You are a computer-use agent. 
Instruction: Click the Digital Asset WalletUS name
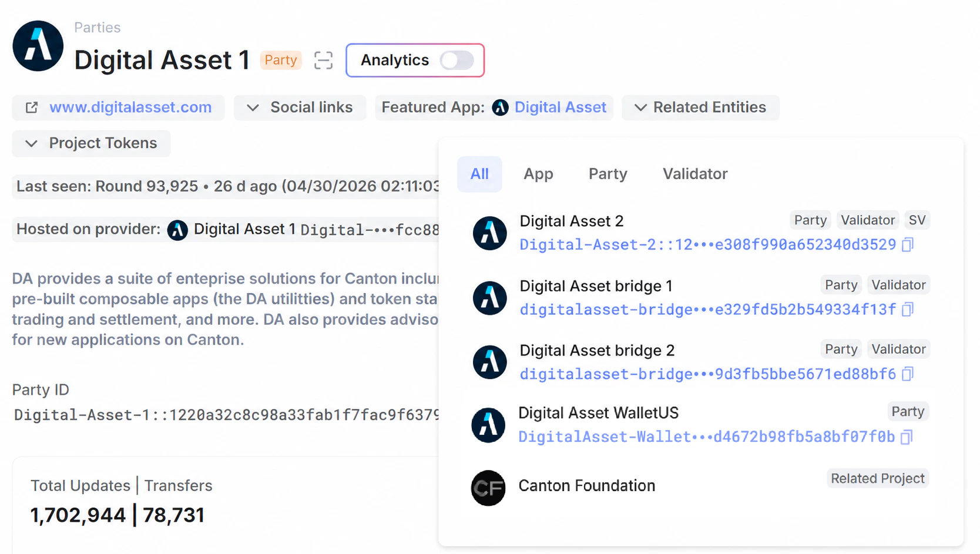point(598,413)
